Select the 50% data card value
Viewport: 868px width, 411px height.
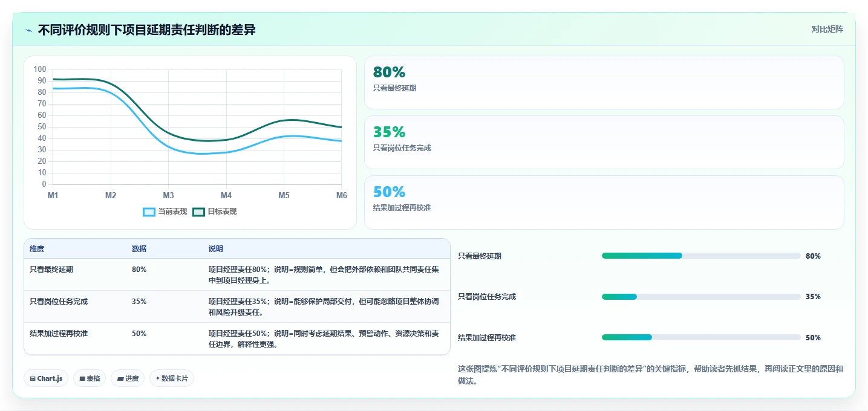[x=389, y=192]
